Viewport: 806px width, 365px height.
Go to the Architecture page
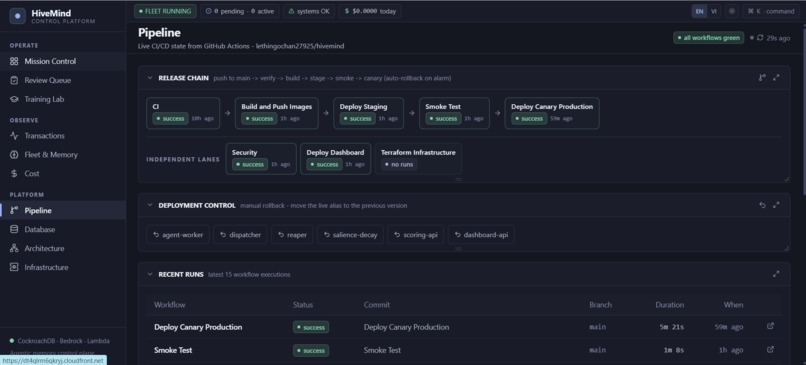[x=63, y=248]
